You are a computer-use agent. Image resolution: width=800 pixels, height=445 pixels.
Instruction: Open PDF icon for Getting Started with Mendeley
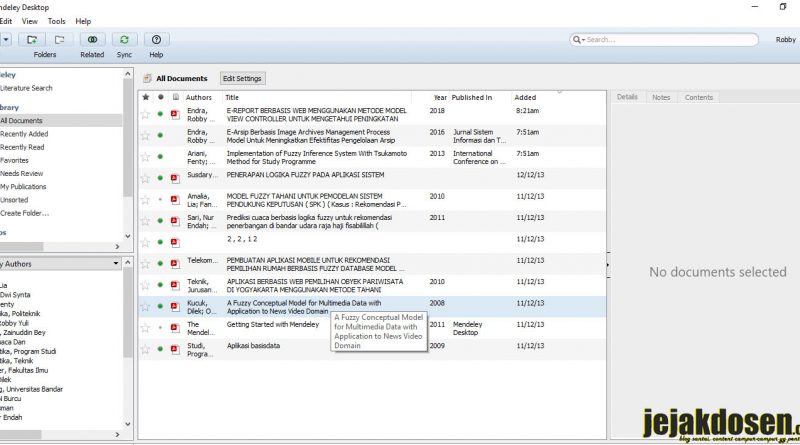point(175,328)
